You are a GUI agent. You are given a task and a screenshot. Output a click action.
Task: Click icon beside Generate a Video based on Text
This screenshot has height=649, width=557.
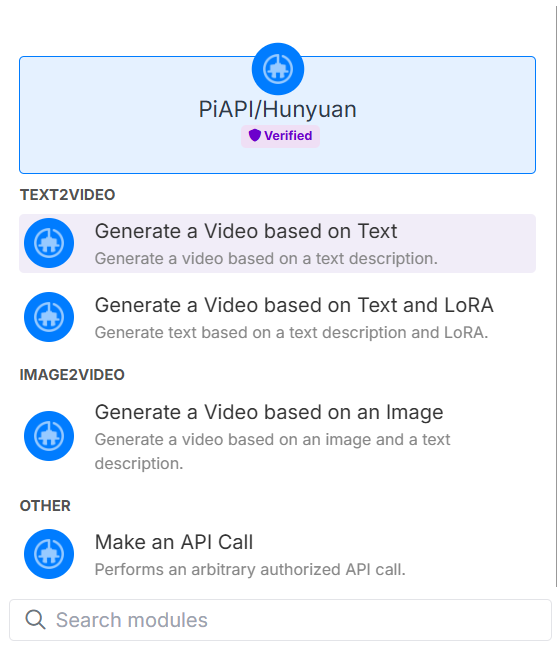(x=49, y=243)
